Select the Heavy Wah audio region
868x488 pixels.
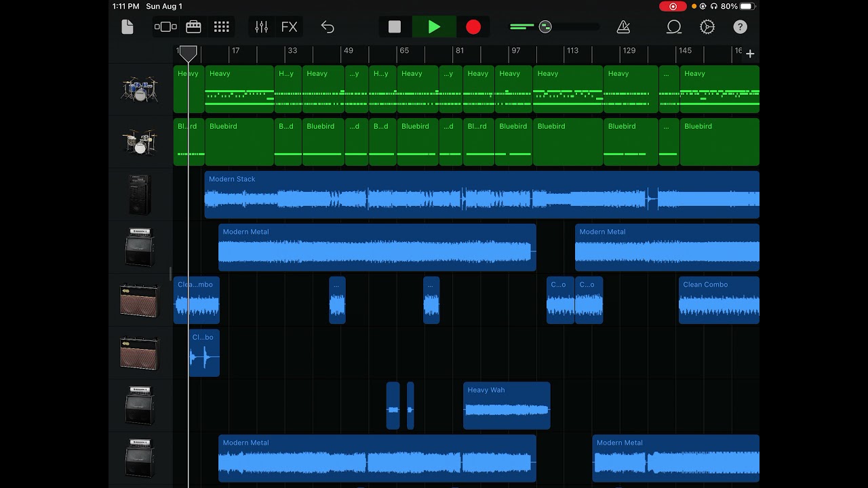point(507,405)
